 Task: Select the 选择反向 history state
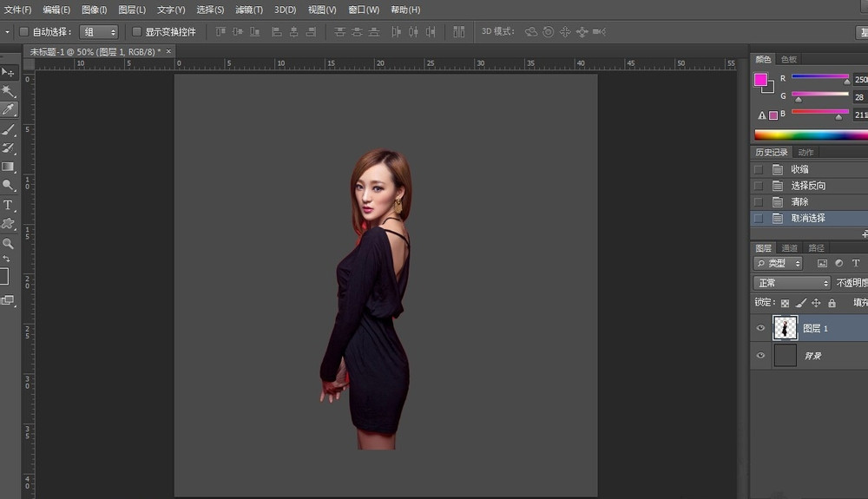pos(808,186)
